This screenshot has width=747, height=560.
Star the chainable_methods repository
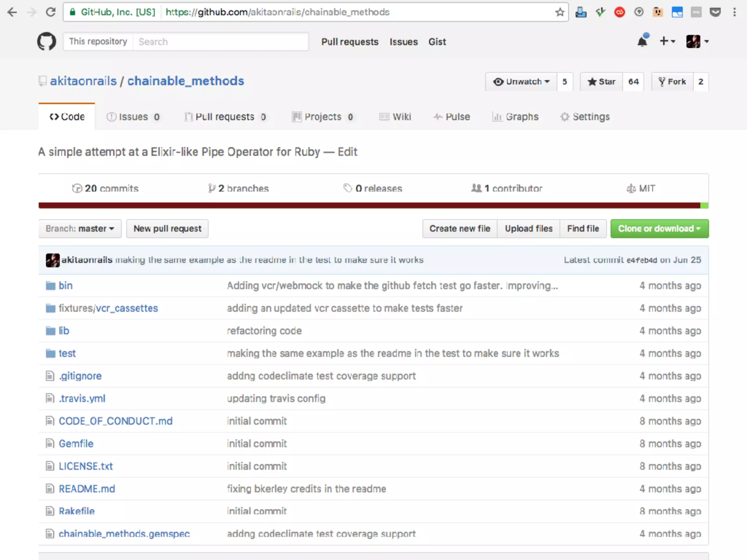[601, 82]
